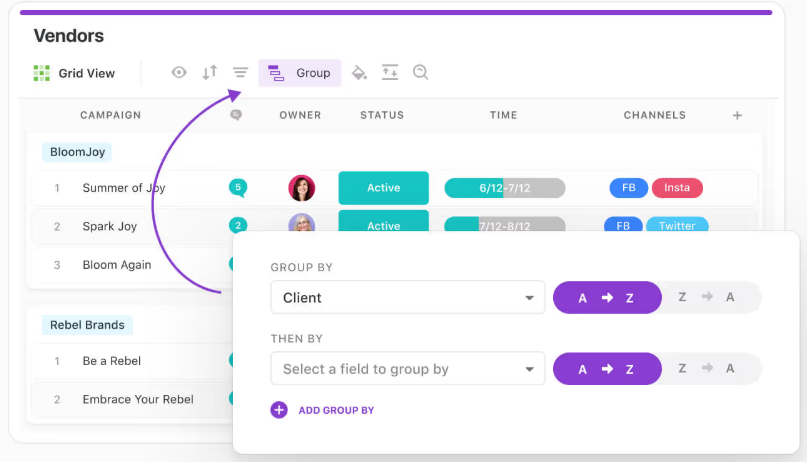Click Add Group By link
The width and height of the screenshot is (807, 462).
point(323,410)
